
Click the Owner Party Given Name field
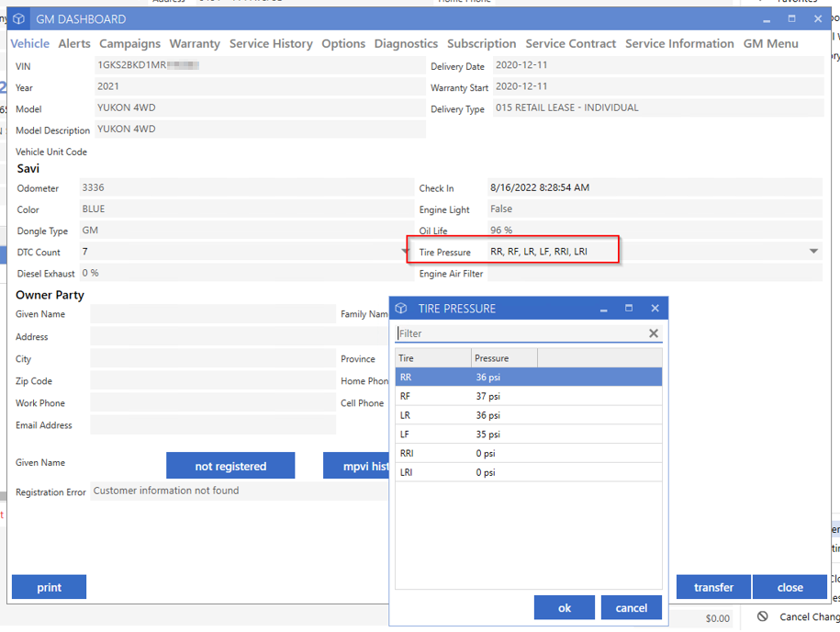[x=213, y=313]
